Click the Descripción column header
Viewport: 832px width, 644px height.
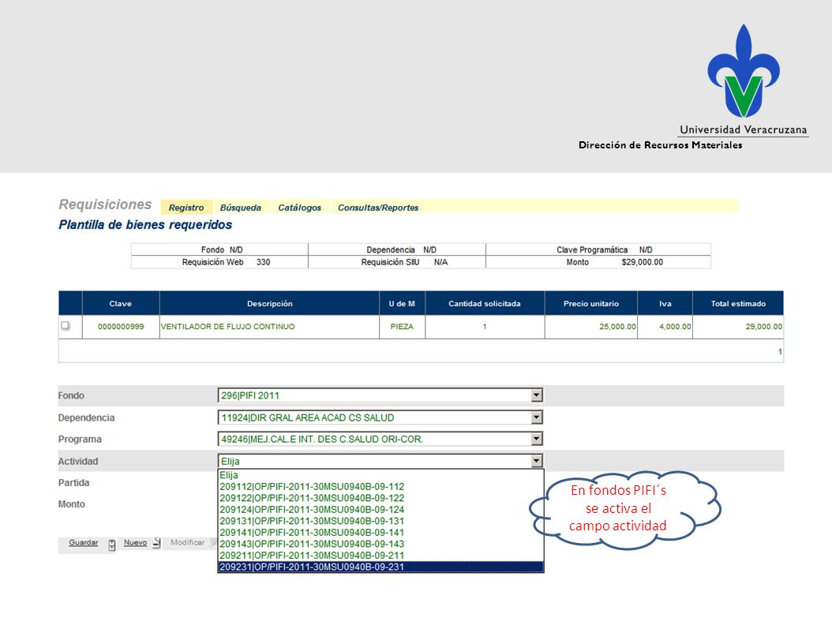269,303
